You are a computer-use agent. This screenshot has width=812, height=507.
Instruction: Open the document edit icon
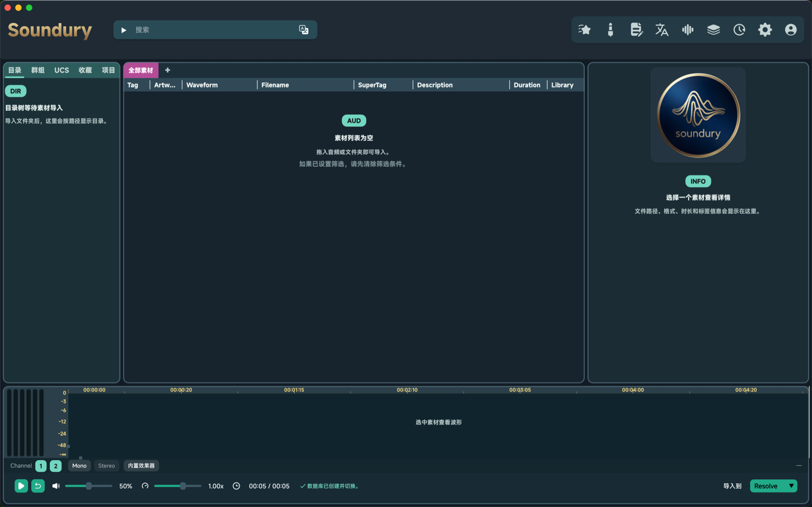click(x=636, y=30)
